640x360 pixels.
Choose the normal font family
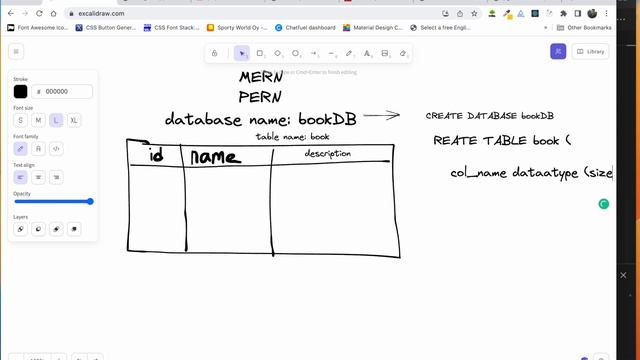coord(38,149)
